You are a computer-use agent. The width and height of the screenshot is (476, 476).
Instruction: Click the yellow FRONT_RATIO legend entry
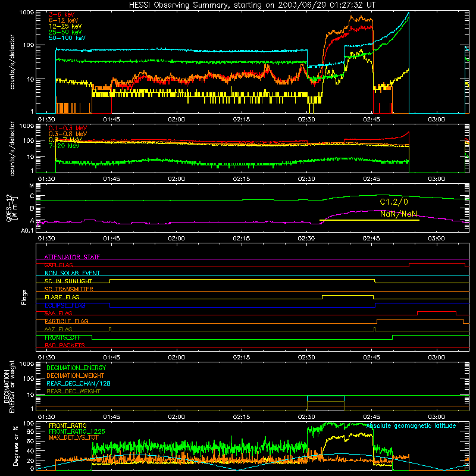[x=68, y=425]
